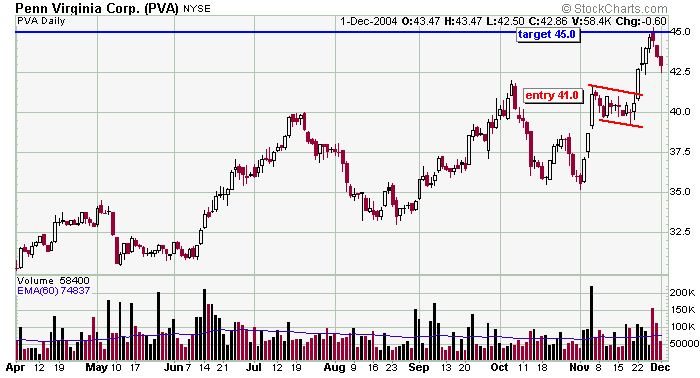
Task: Click the L:42.50 low price value
Action: click(x=506, y=21)
